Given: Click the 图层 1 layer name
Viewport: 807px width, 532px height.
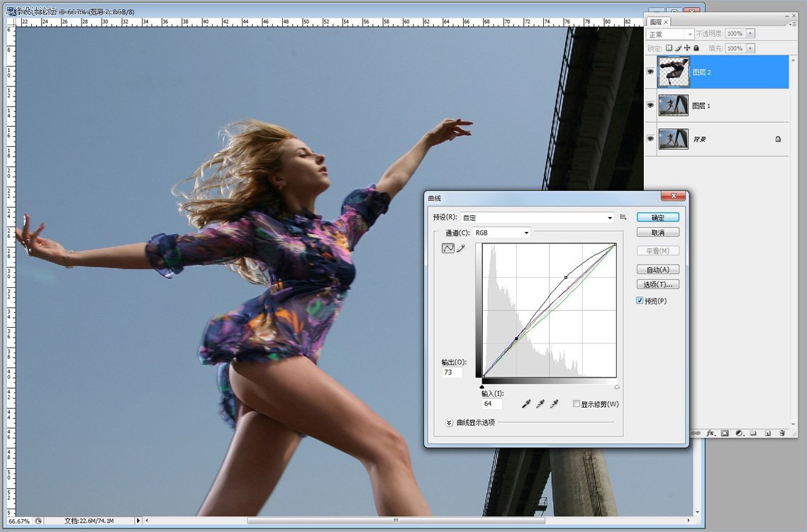Looking at the screenshot, I should pos(701,106).
